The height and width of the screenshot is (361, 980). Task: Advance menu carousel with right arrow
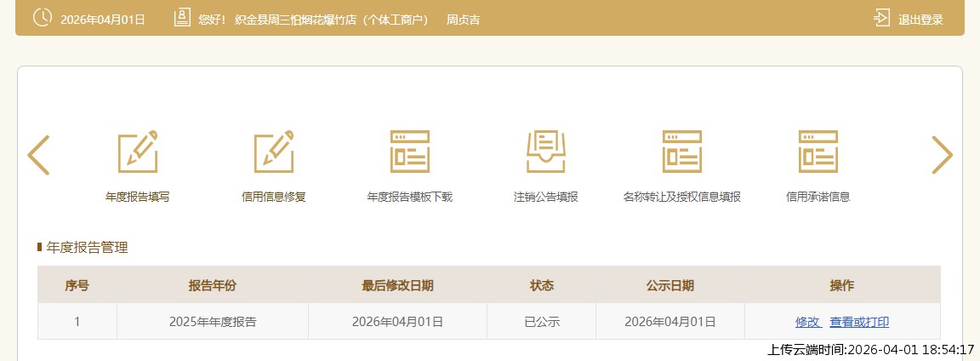click(942, 155)
